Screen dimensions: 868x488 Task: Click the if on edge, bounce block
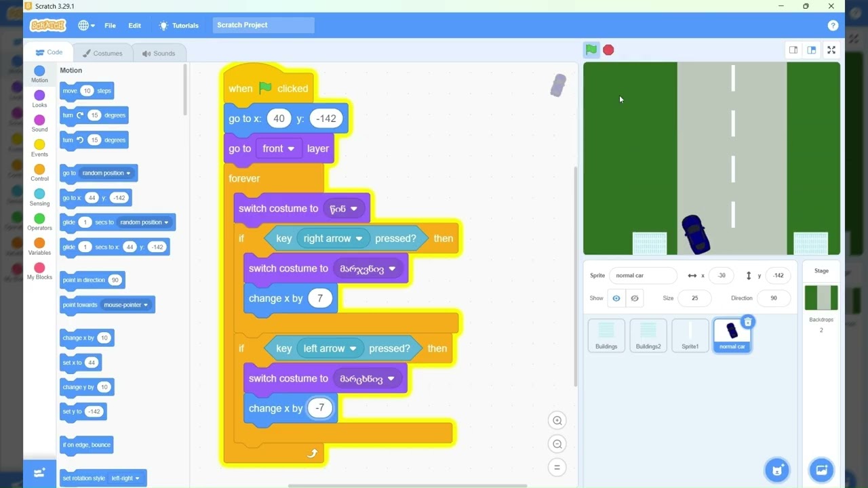(87, 445)
